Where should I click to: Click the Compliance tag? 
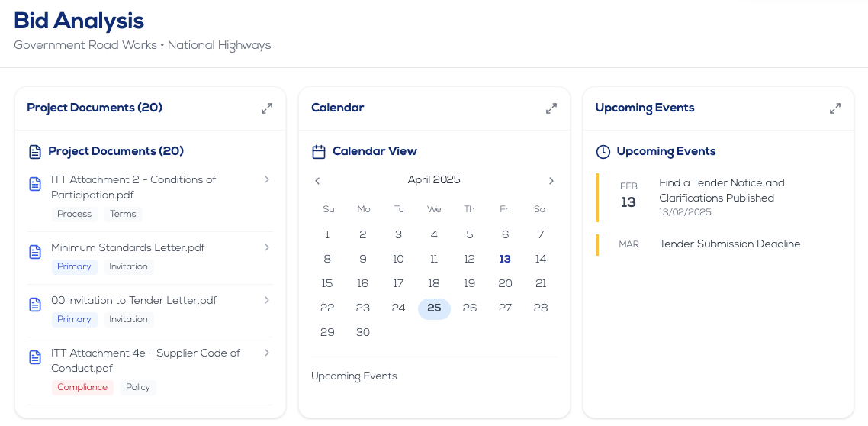(x=82, y=387)
